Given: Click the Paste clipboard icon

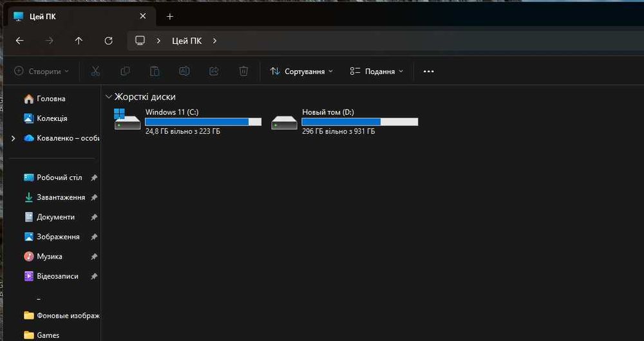Looking at the screenshot, I should (155, 71).
